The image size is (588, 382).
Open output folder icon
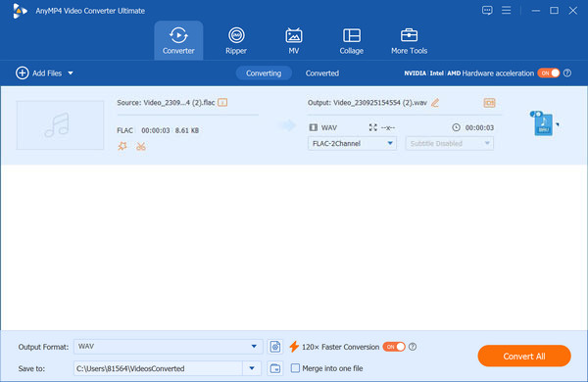coord(275,368)
